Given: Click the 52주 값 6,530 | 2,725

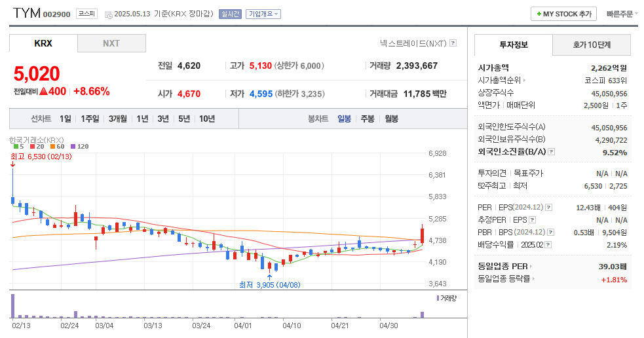Looking at the screenshot, I should click(606, 186).
